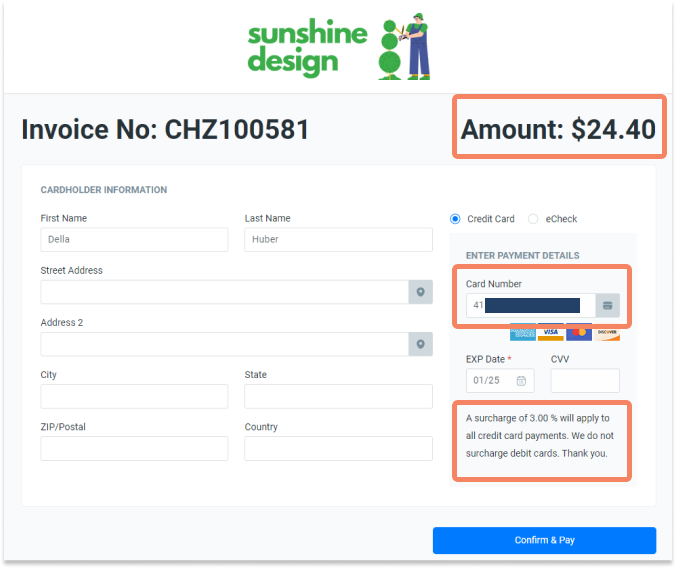
Task: Focus the Last Name field
Action: (x=338, y=240)
